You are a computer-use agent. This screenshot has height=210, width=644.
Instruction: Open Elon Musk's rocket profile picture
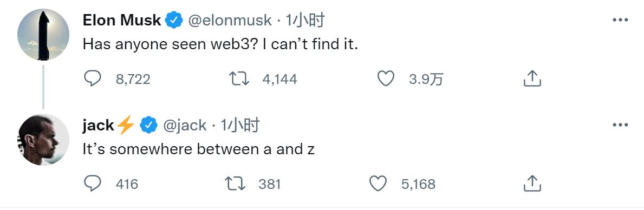point(43,35)
